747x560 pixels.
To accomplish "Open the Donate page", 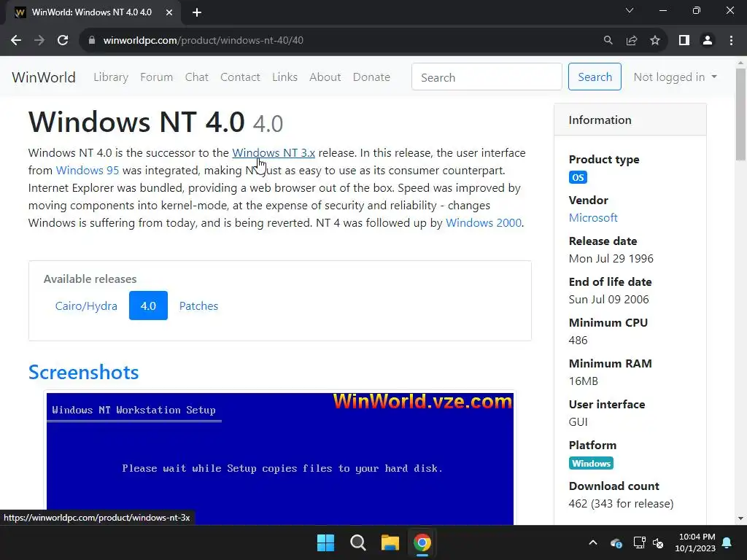I will [371, 77].
